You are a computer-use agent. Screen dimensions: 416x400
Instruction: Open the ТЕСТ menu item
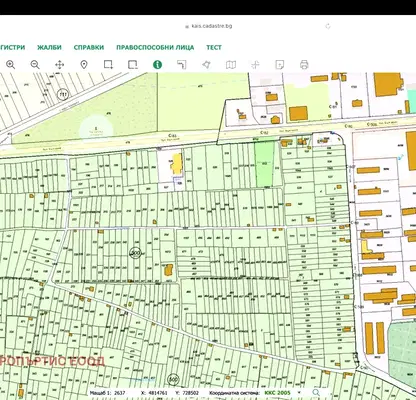(x=214, y=47)
